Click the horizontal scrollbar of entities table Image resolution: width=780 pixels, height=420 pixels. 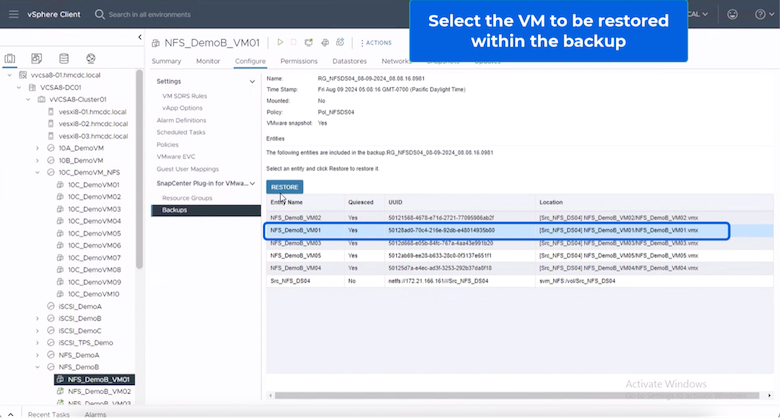pos(517,396)
